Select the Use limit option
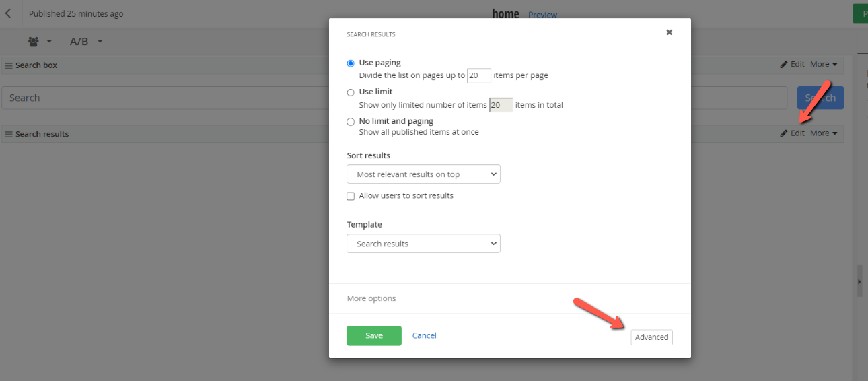This screenshot has height=381, width=868. [351, 92]
